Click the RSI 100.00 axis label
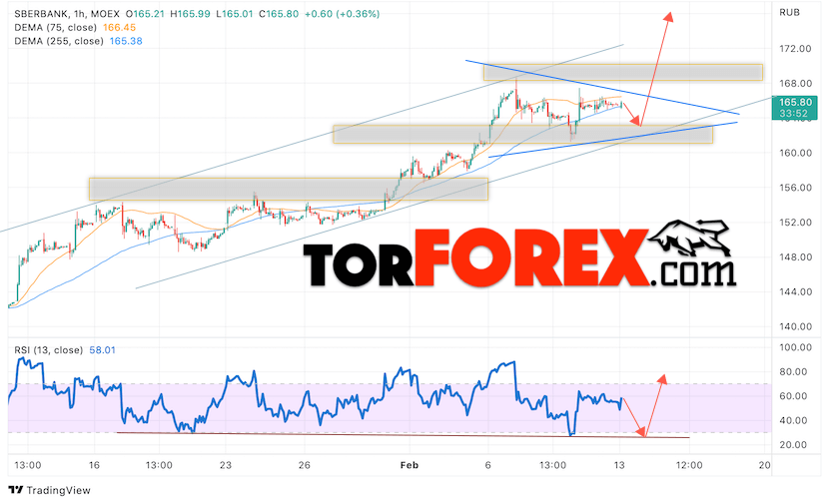The width and height of the screenshot is (829, 504). click(x=795, y=347)
